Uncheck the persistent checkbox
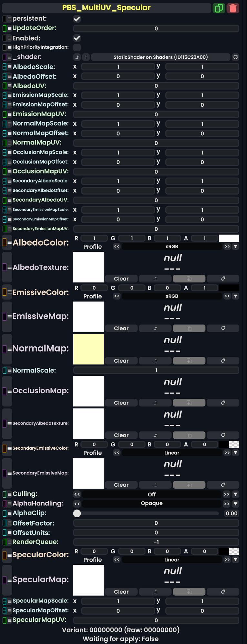Screen dimensions: 247x644 point(77,19)
